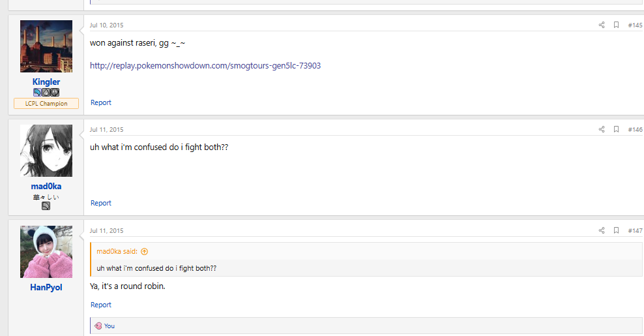
Task: Bookmark post #145 by Kingler
Action: [x=616, y=25]
